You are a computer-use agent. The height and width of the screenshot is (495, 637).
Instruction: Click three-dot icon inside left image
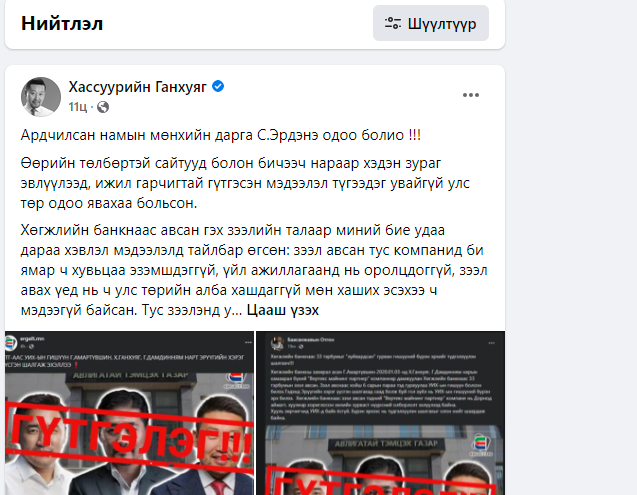click(248, 343)
